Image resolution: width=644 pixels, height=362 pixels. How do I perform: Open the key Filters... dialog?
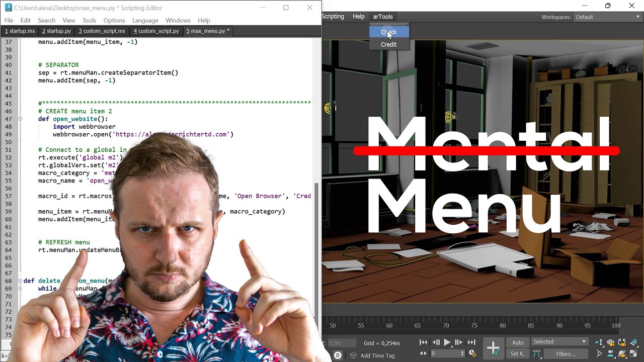point(566,354)
